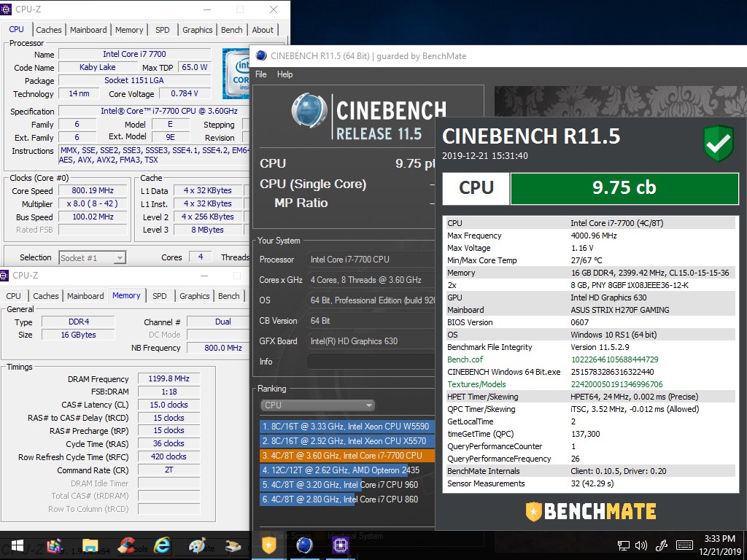Click the CPU-Z icon in the Memory window's title bar
This screenshot has width=747, height=560.
click(4, 275)
